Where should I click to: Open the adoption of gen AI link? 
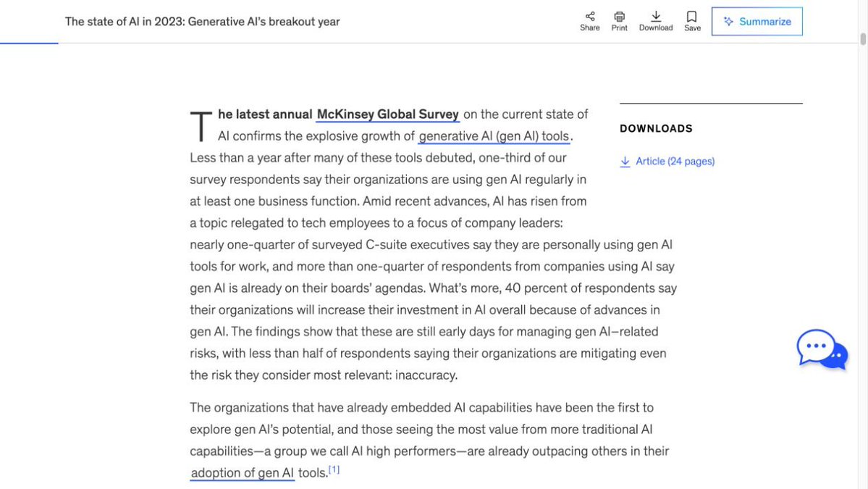[243, 473]
